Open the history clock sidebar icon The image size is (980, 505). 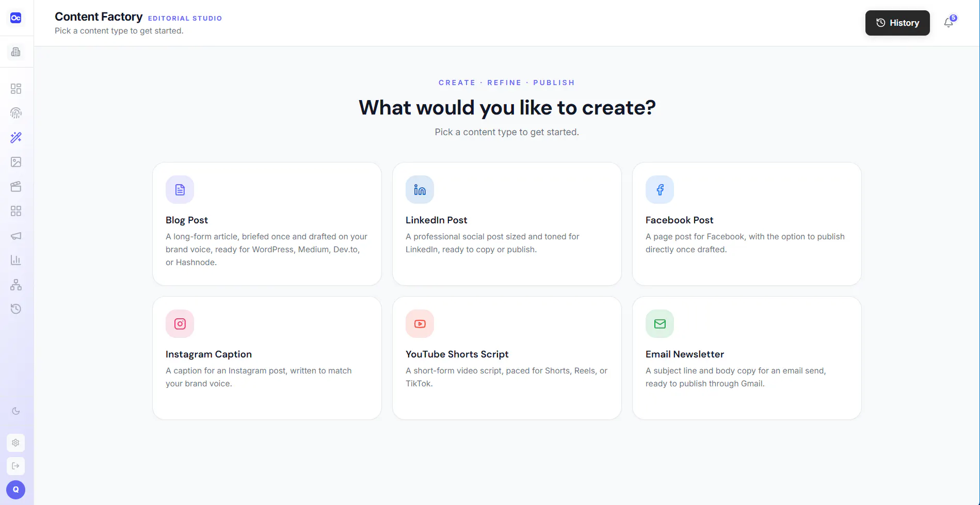click(16, 309)
